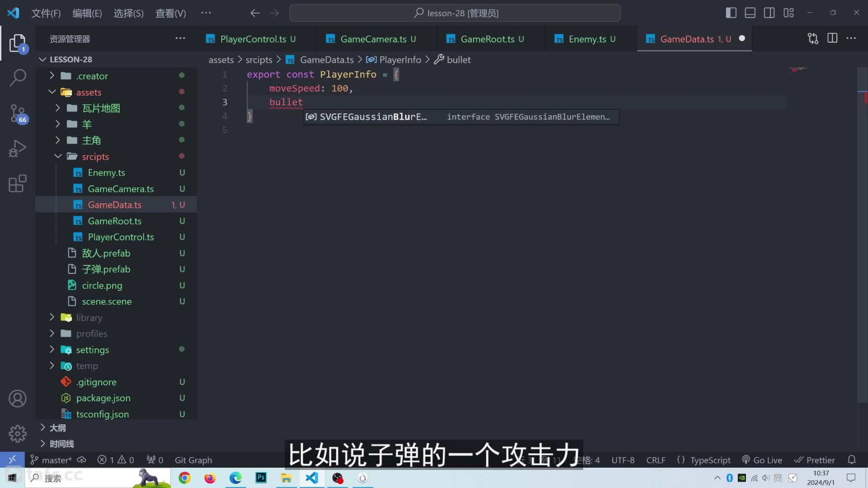Switch to the GameRoot.ts tab
Viewport: 868px width, 488px height.
pyautogui.click(x=492, y=39)
